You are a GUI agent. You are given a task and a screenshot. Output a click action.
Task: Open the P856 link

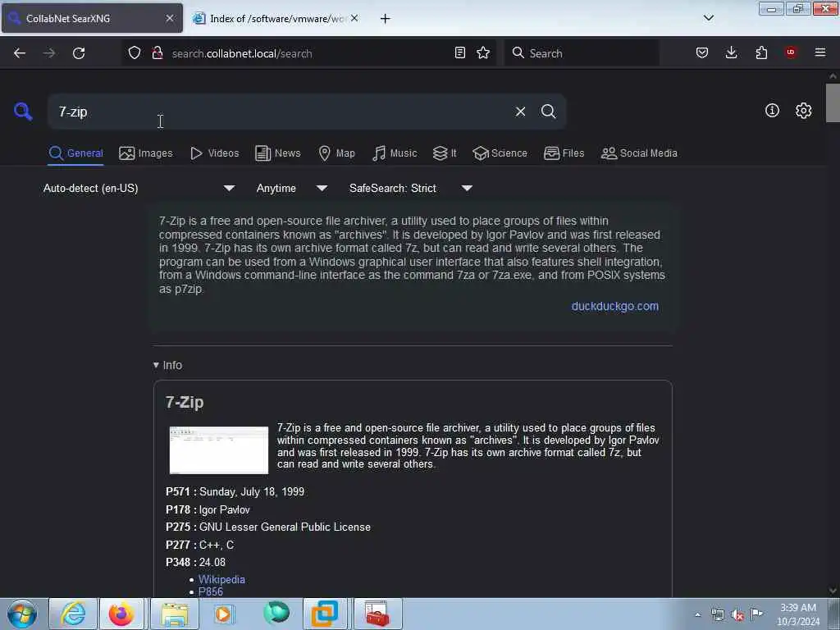(211, 591)
